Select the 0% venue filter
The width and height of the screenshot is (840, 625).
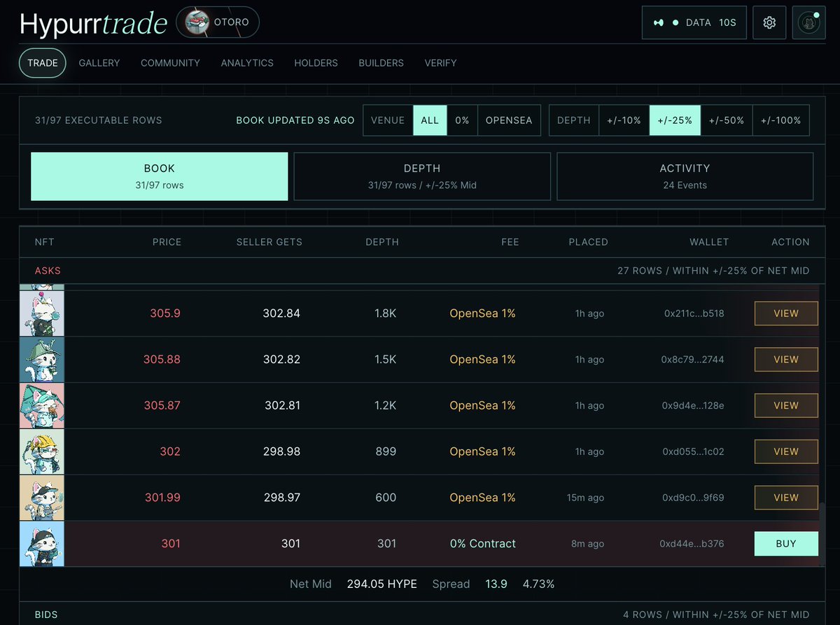coord(462,120)
